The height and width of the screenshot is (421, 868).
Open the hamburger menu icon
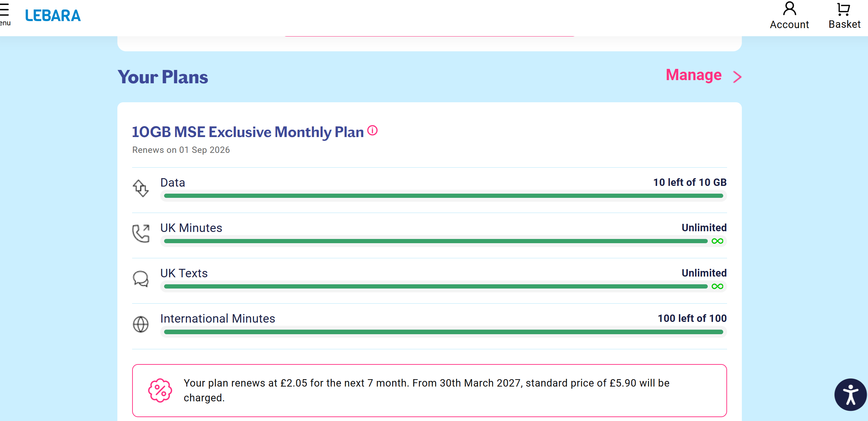click(4, 10)
